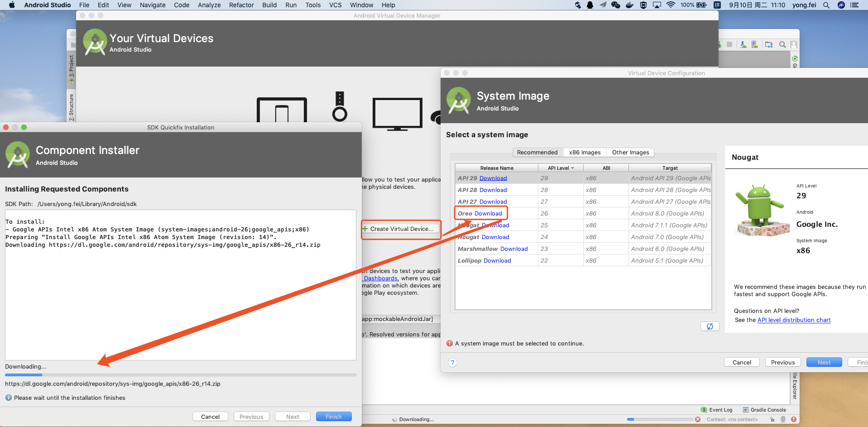
Task: Click Finish in Component Installer
Action: (333, 417)
